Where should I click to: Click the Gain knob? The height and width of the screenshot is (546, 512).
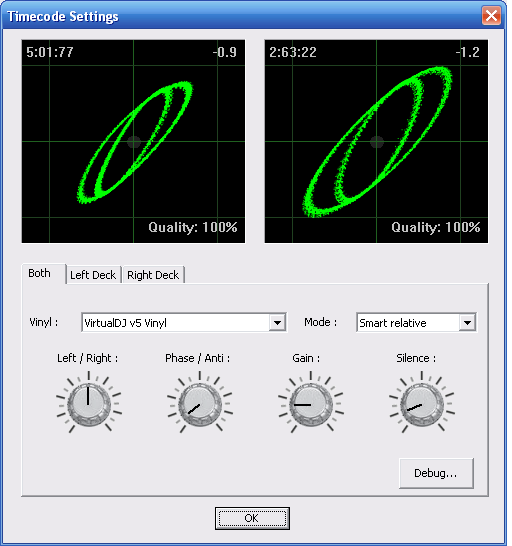[x=311, y=404]
